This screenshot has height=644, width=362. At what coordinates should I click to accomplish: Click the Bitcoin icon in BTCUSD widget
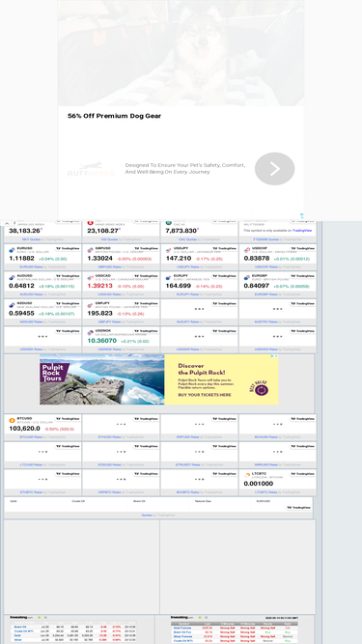click(12, 420)
